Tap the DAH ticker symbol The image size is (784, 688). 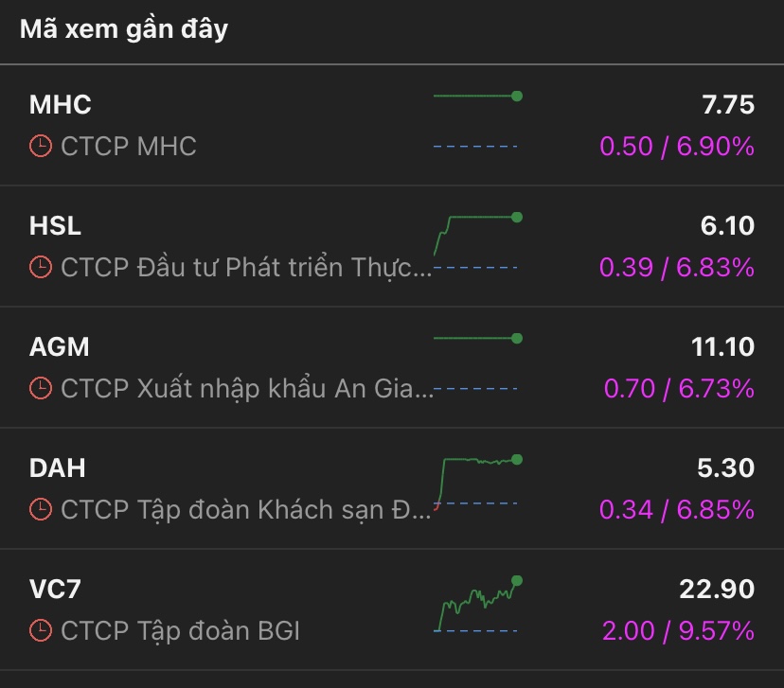[58, 467]
